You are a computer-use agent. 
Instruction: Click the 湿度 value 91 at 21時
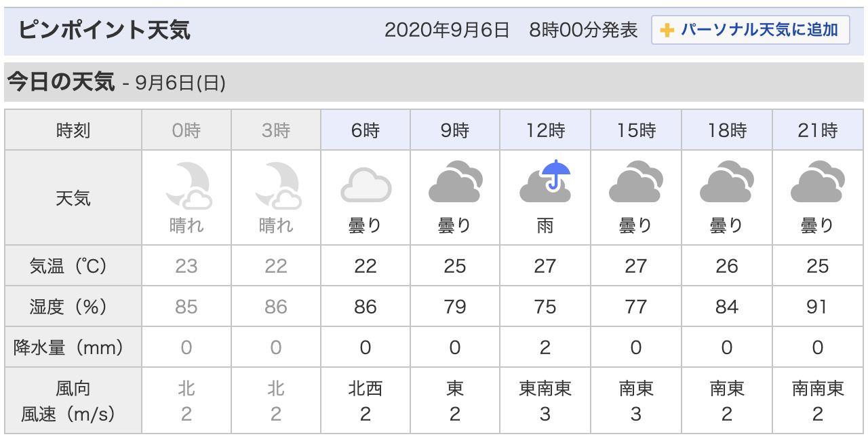pyautogui.click(x=817, y=307)
